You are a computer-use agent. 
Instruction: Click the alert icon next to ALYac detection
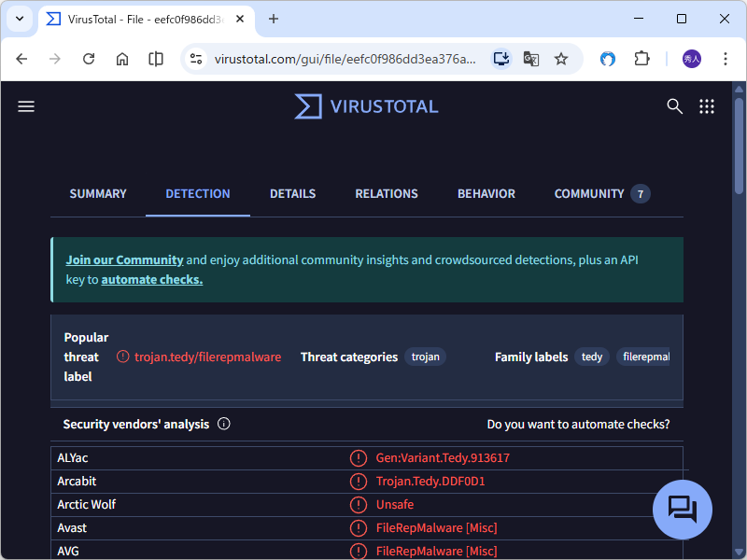[x=359, y=457]
